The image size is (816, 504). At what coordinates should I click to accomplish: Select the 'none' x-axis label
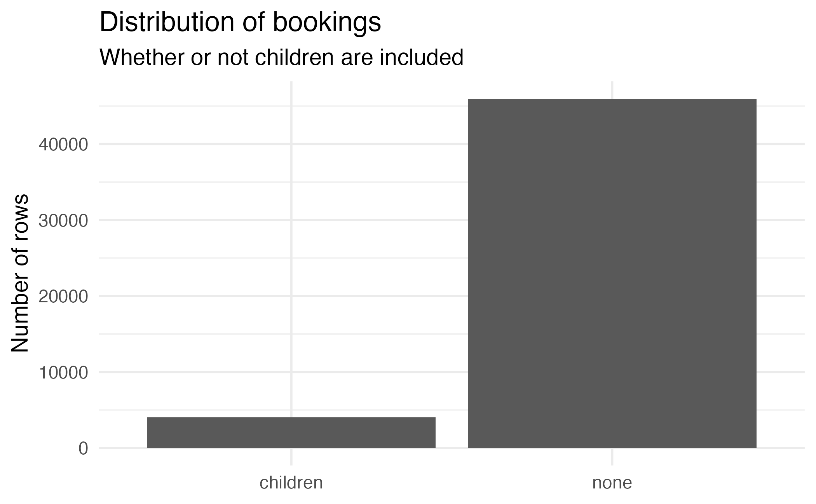[612, 483]
